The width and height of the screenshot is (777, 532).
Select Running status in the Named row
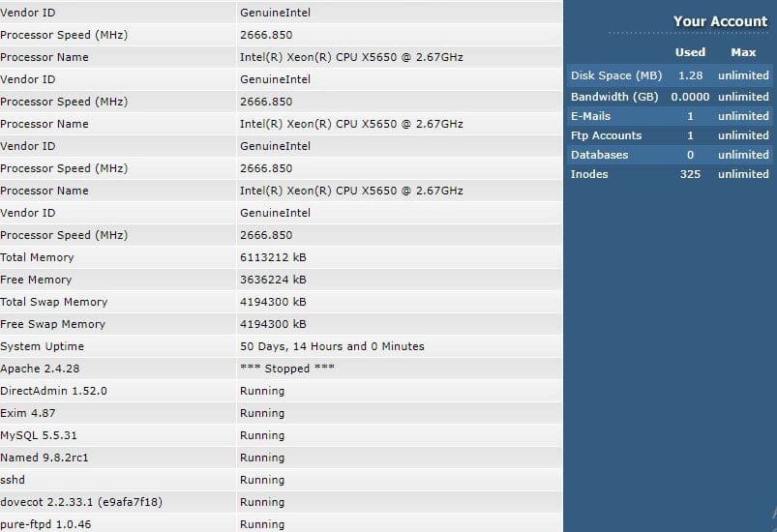tap(262, 458)
